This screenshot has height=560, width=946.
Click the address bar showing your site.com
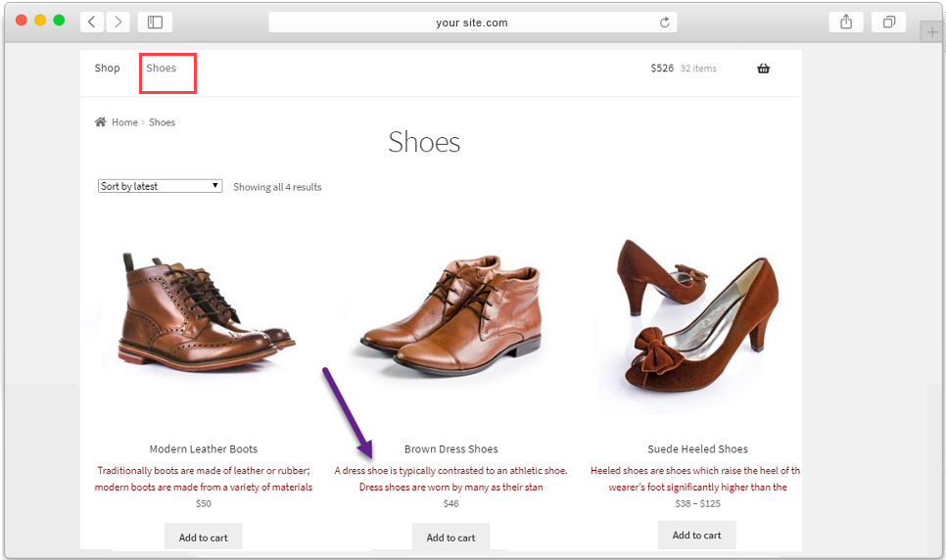click(472, 23)
